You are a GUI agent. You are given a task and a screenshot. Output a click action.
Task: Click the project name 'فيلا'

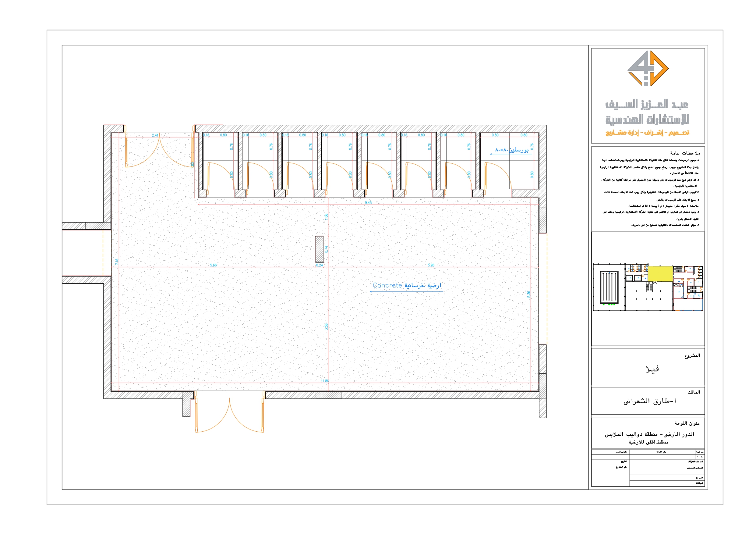tap(652, 369)
